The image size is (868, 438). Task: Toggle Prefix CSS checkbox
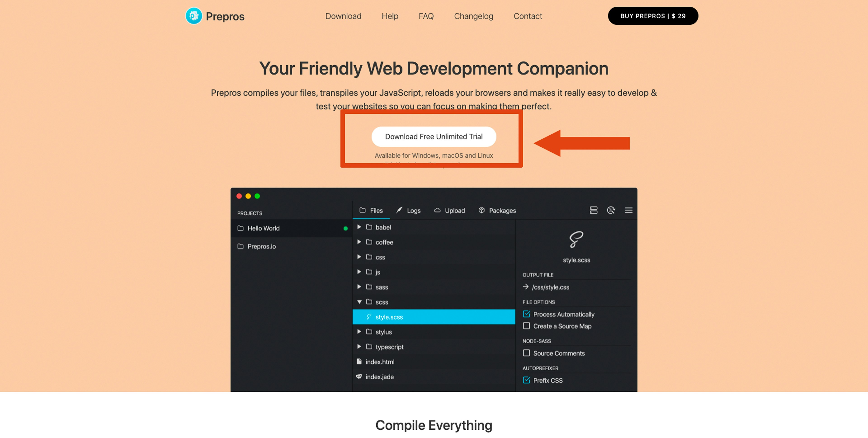[x=526, y=380]
